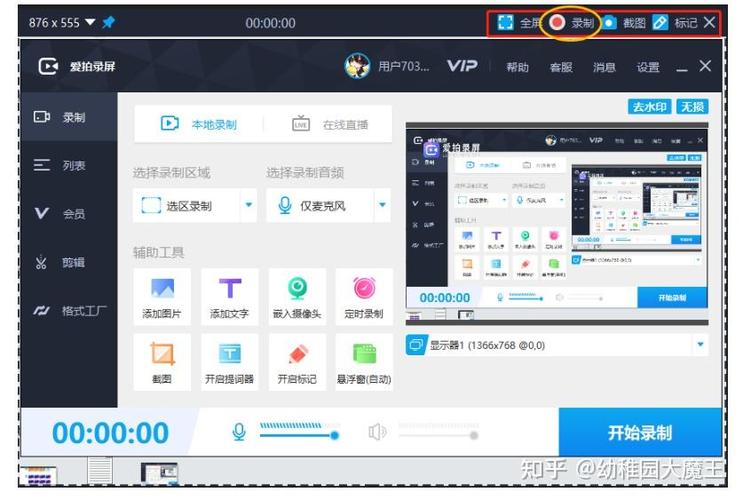Screen dimensions: 743x500
Task: Click the 00:00:00 main timer display
Action: pos(110,433)
